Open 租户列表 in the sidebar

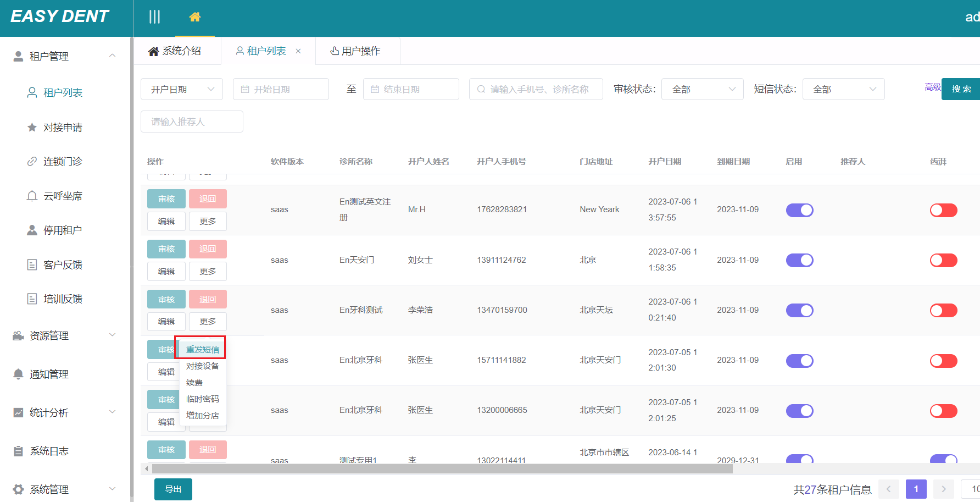[63, 92]
